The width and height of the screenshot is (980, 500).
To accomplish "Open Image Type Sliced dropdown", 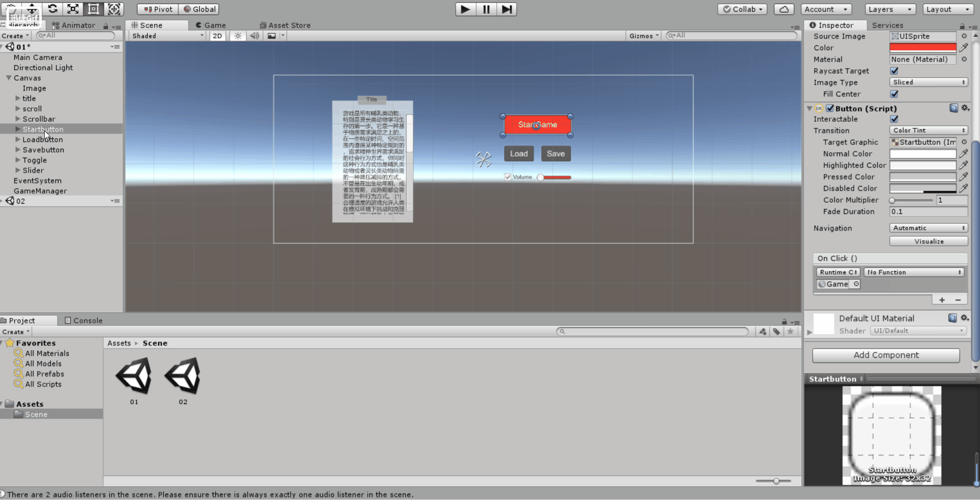I will tap(929, 82).
